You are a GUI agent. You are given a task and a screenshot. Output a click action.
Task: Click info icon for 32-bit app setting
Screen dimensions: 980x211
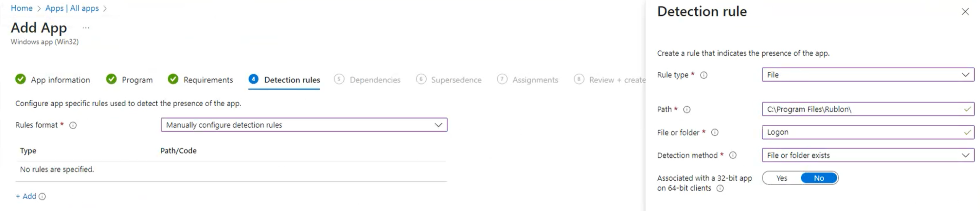click(720, 188)
